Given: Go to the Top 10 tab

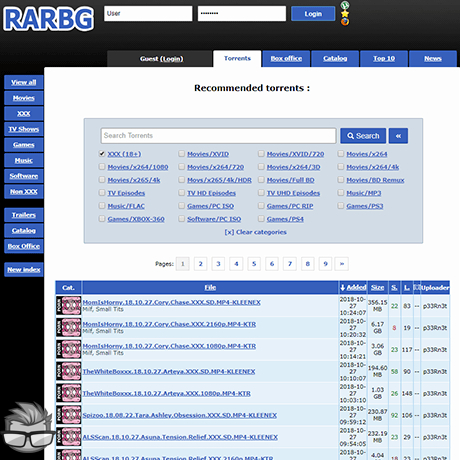Looking at the screenshot, I should pos(384,59).
